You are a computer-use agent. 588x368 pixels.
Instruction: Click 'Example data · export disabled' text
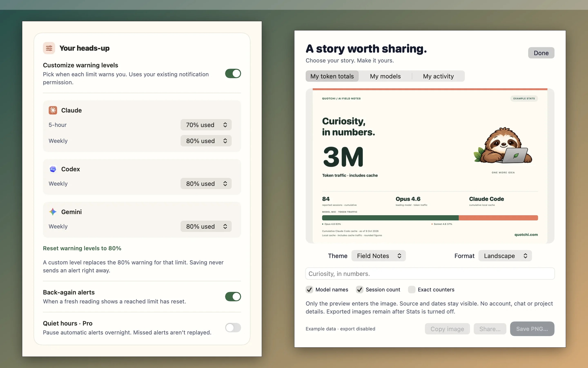(340, 329)
